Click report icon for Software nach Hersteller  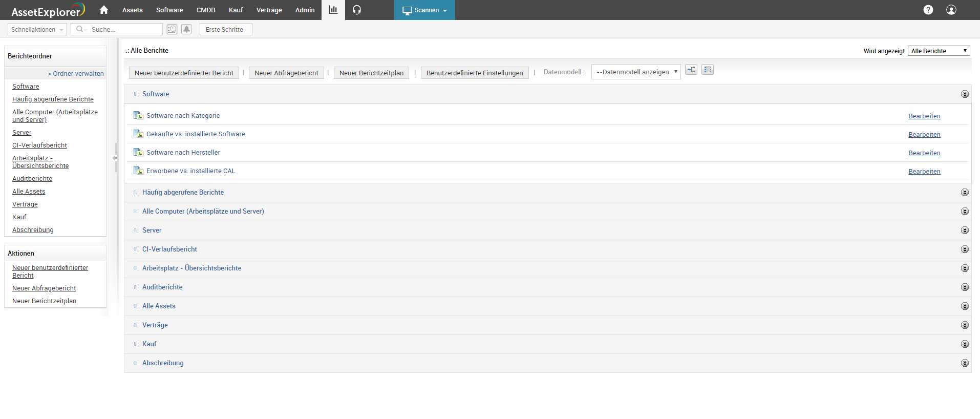(x=138, y=152)
